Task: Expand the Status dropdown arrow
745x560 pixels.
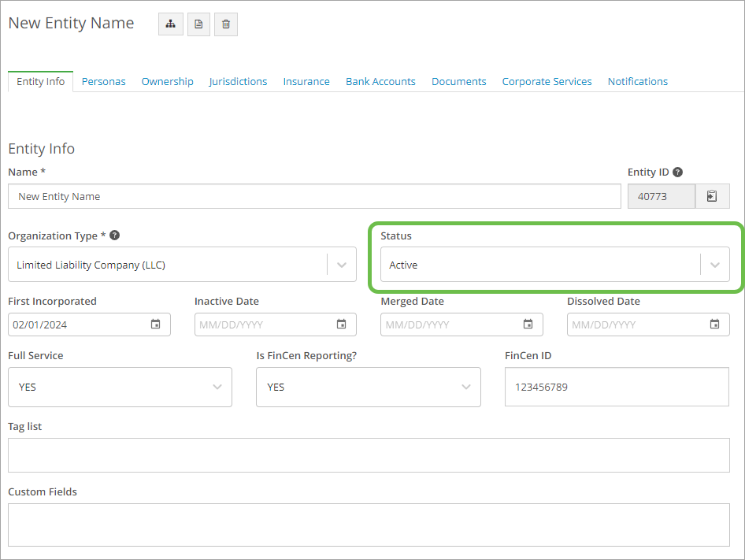Action: pyautogui.click(x=715, y=265)
